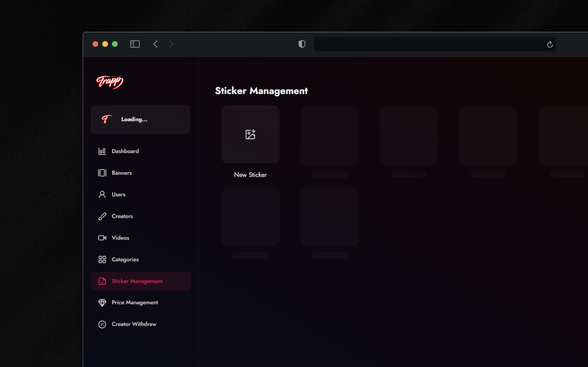The height and width of the screenshot is (367, 588).
Task: Click the Creators paintbrush icon
Action: coord(102,216)
